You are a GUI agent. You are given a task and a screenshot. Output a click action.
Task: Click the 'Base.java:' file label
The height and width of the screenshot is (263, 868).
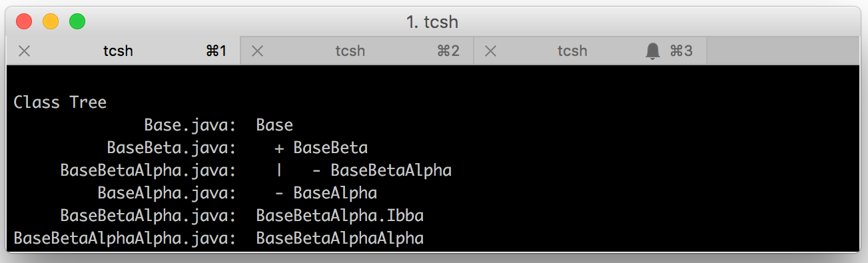(x=191, y=125)
